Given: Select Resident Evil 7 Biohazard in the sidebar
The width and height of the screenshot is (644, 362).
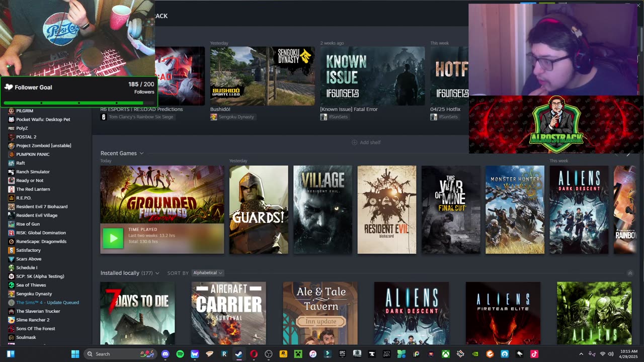Looking at the screenshot, I should [x=42, y=207].
